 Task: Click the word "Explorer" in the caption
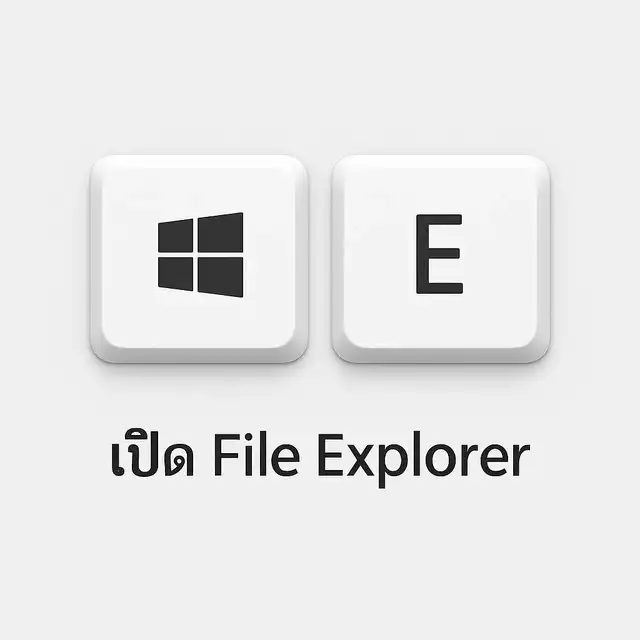click(x=424, y=460)
